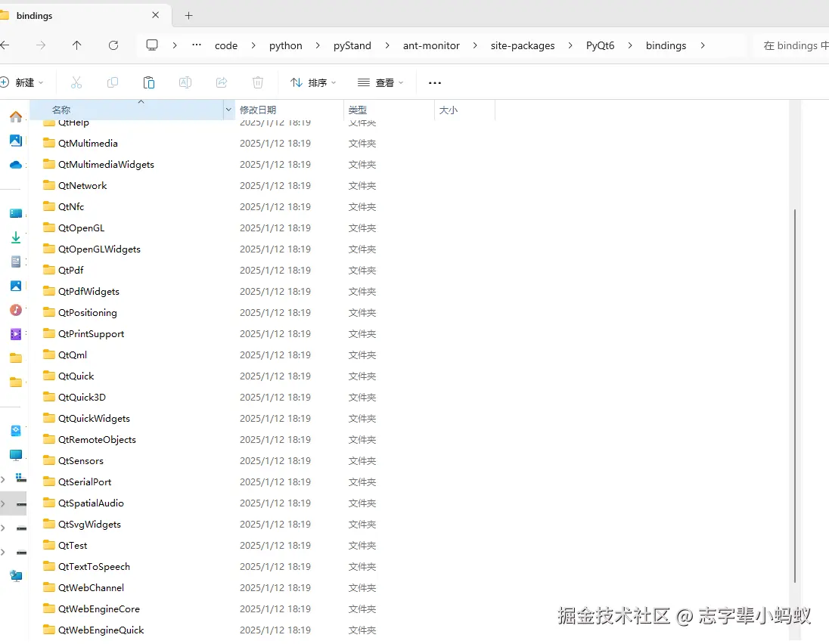Screen dimensions: 829x644
Task: Select the QtPdfWidgets folder name
Action: [x=88, y=291]
